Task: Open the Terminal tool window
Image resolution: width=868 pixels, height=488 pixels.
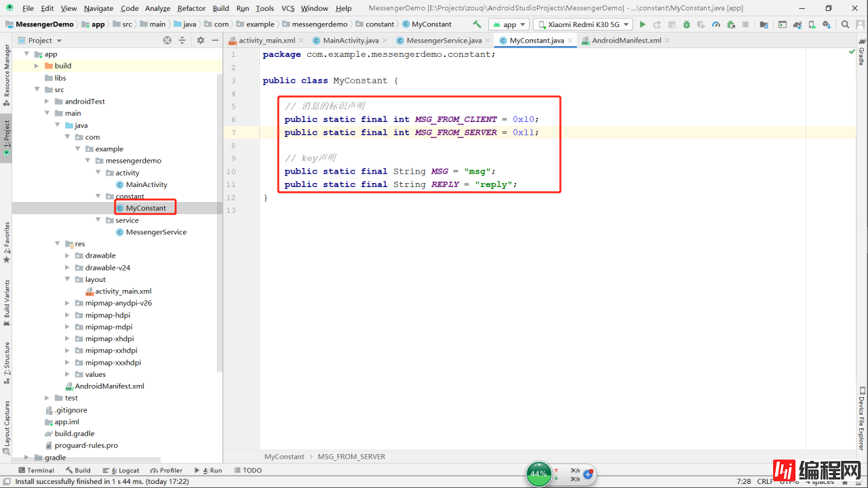Action: click(x=36, y=470)
